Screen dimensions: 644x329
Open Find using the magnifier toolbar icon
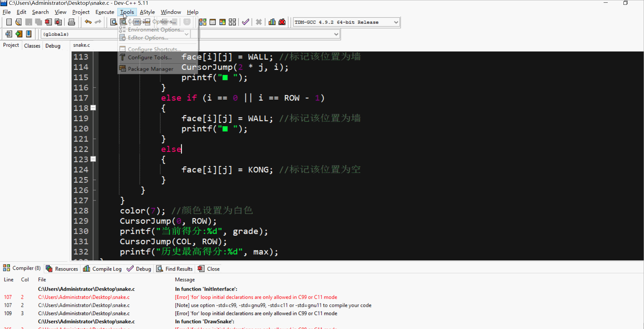113,22
